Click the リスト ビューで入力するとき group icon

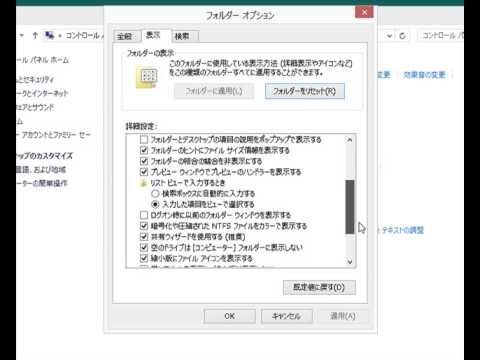[143, 183]
